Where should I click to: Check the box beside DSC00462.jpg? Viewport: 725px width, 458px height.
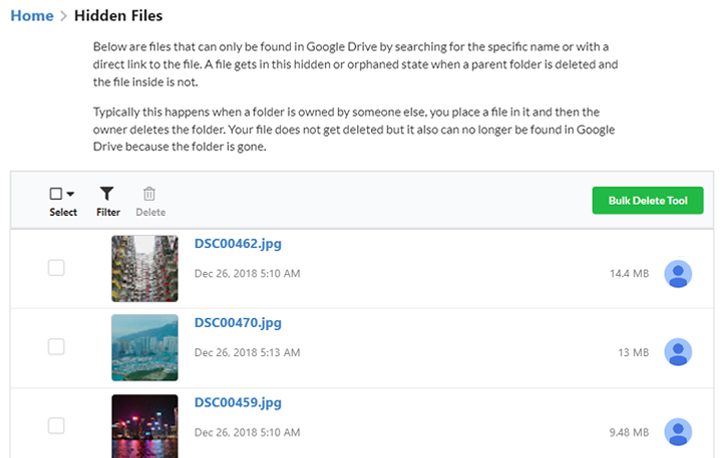point(56,268)
